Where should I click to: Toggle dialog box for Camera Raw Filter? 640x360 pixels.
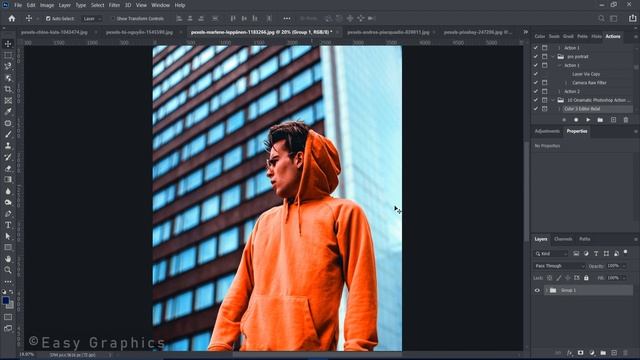click(x=544, y=82)
